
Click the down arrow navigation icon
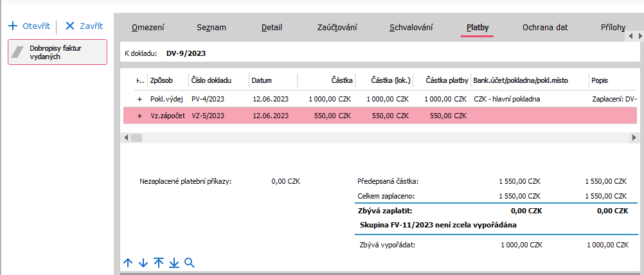coord(143,263)
